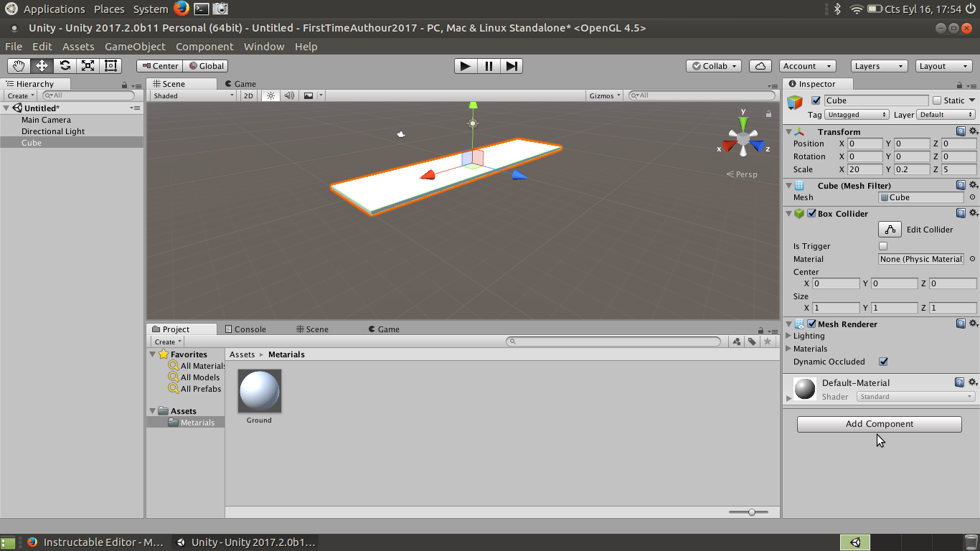Select the Move tool
This screenshot has width=980, height=551.
(x=42, y=66)
